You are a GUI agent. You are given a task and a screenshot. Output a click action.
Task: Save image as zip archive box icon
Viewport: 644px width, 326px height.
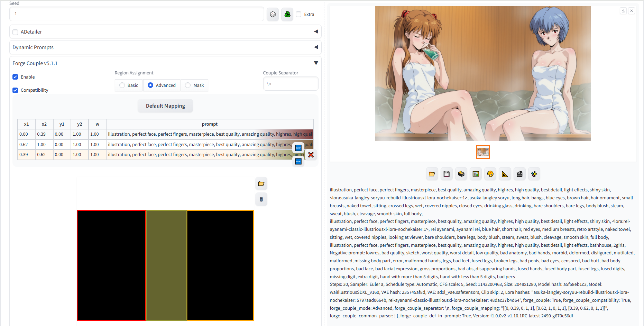tap(461, 174)
